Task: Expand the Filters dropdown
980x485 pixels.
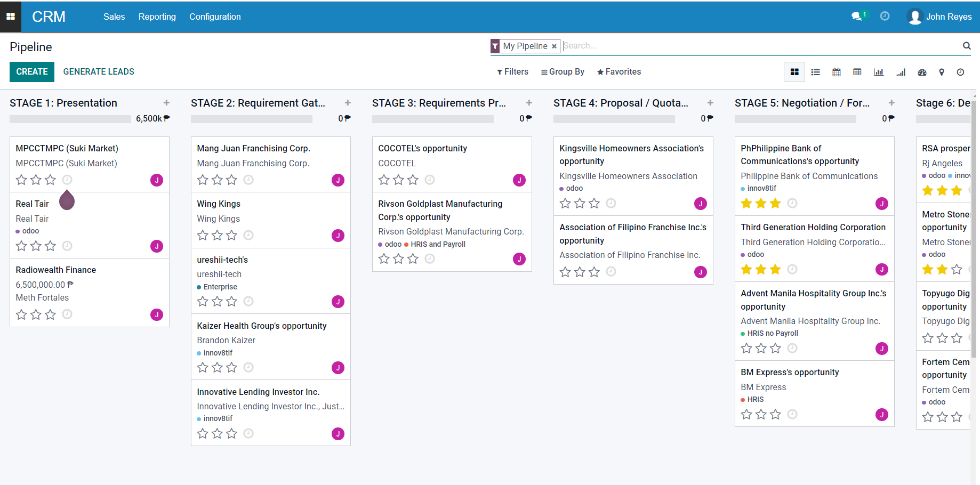Action: 512,72
